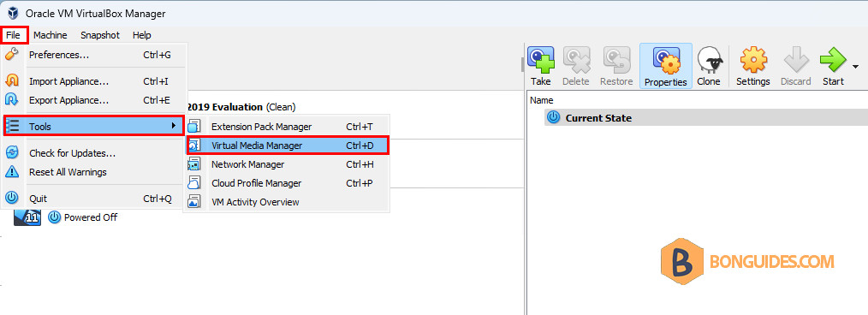Image resolution: width=868 pixels, height=315 pixels.
Task: Click the Check for Updates icon
Action: 12,153
